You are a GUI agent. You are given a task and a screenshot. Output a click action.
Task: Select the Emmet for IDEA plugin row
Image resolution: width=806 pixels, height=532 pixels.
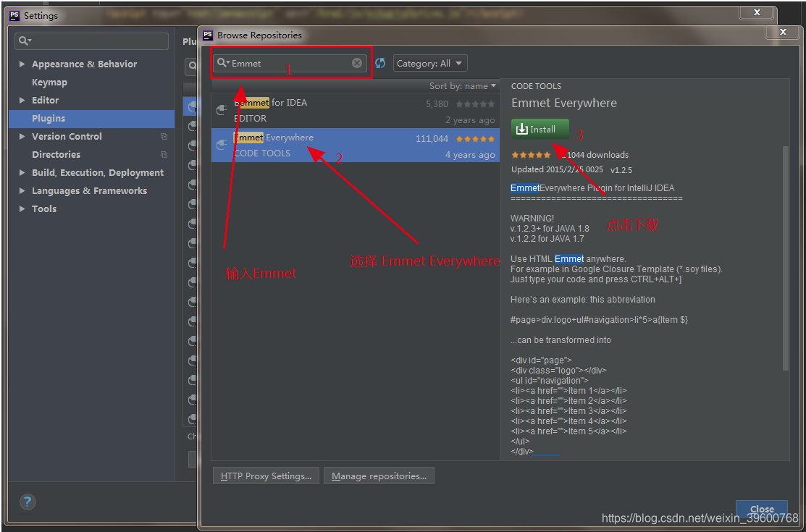click(x=355, y=111)
